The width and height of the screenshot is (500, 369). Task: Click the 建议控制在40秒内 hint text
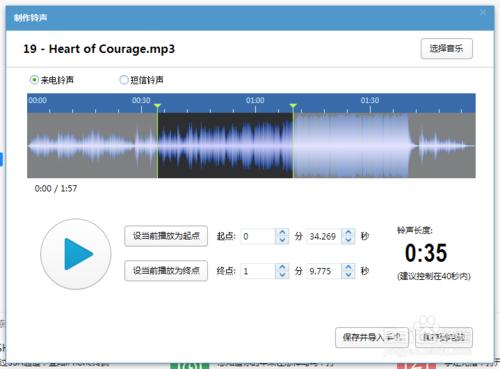434,276
